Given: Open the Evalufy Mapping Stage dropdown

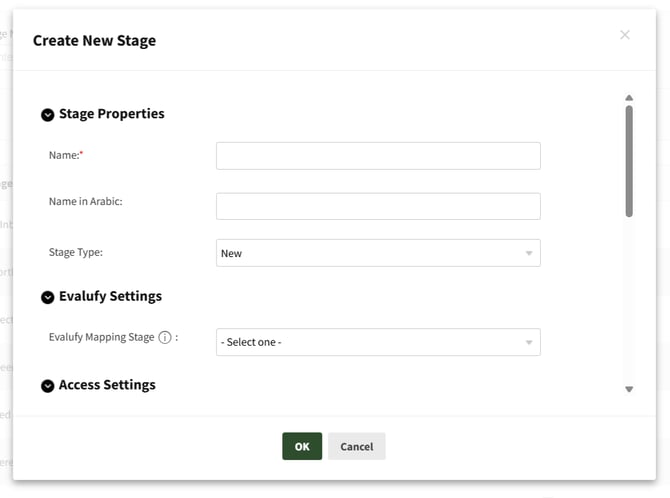Looking at the screenshot, I should (378, 342).
